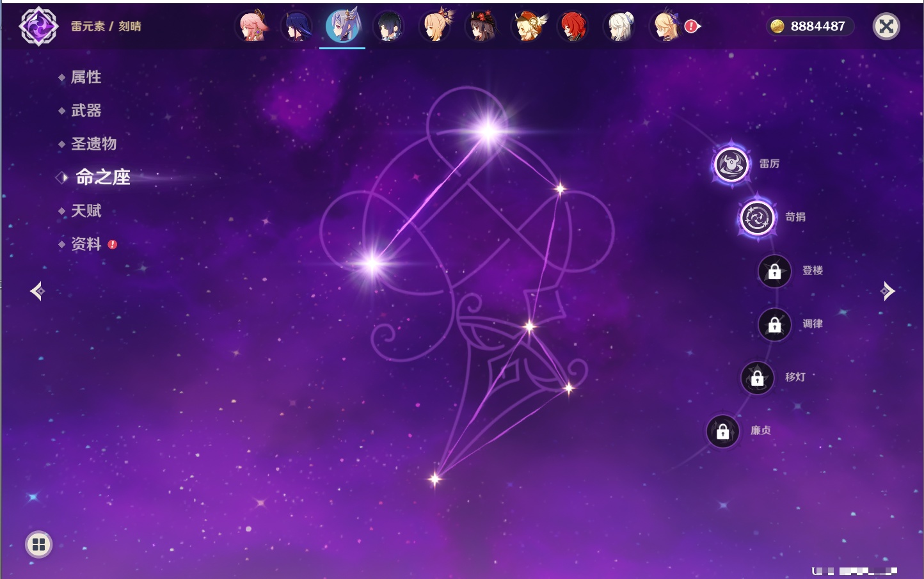Switch to the Hu Tao avatar with flower hat
This screenshot has width=924, height=579.
coord(481,26)
